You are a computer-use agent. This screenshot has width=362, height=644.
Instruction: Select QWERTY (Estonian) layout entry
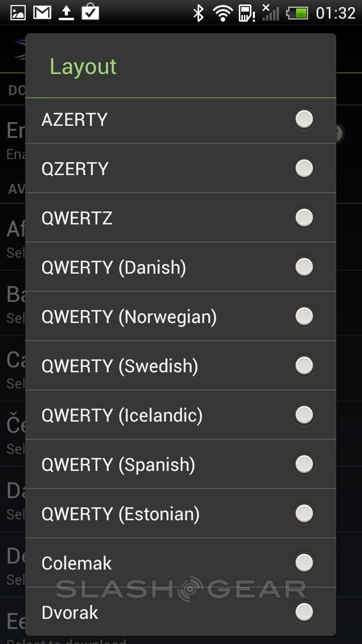(x=121, y=514)
